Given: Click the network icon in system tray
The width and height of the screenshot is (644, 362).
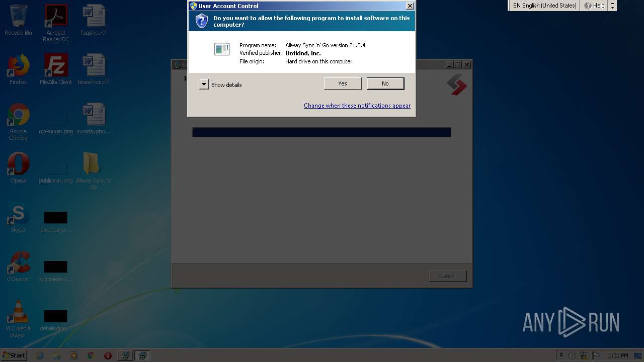Looking at the screenshot, I should (x=584, y=355).
